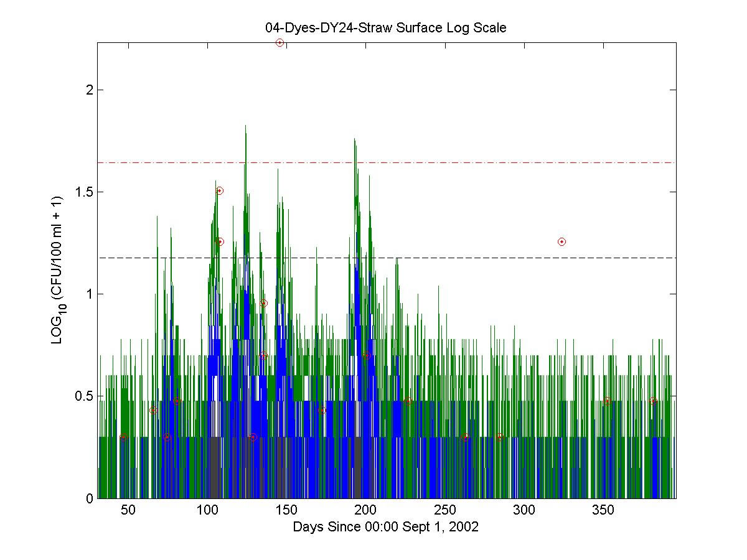This screenshot has width=747, height=560.
Task: Select the green peak near day 193
Action: point(354,140)
